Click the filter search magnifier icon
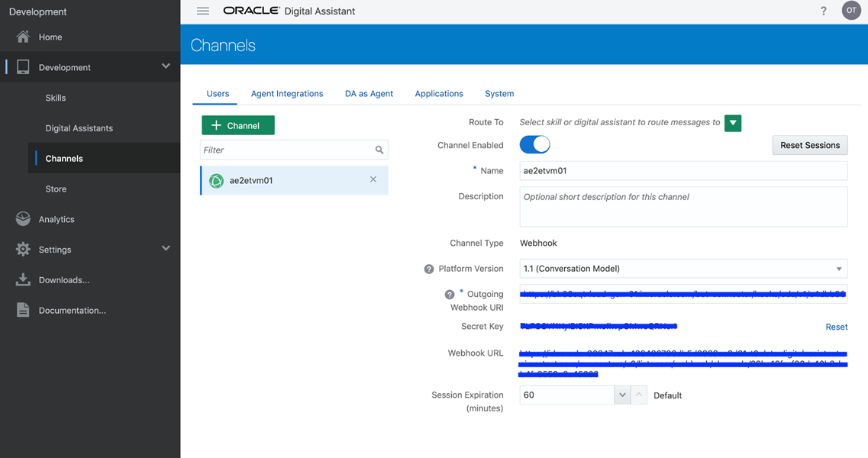The height and width of the screenshot is (458, 868). pos(379,150)
